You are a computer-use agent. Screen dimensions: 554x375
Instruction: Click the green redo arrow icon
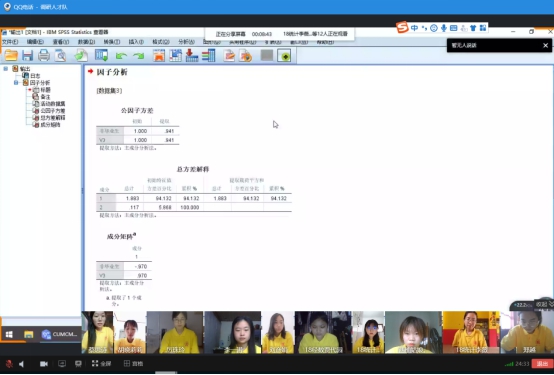(x=138, y=56)
